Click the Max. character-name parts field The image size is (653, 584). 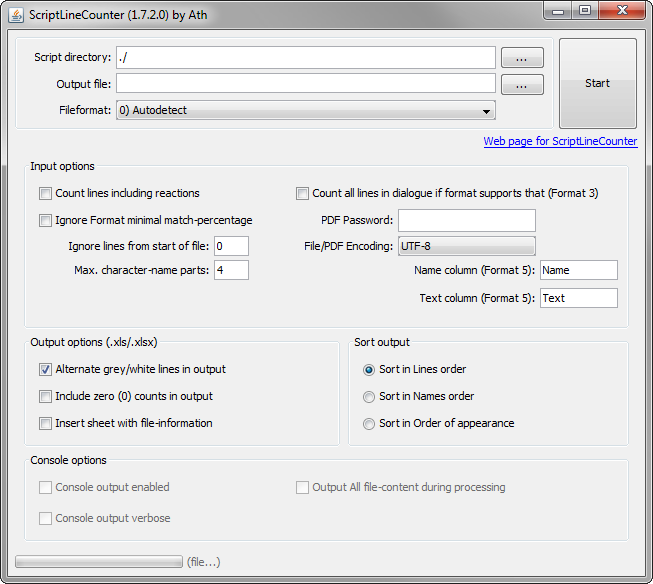click(x=232, y=270)
